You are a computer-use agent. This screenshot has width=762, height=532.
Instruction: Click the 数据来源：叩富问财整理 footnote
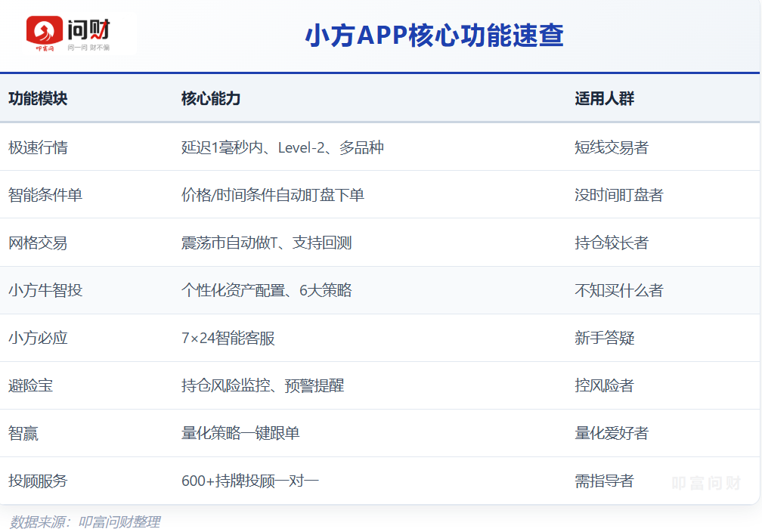pyautogui.click(x=85, y=521)
